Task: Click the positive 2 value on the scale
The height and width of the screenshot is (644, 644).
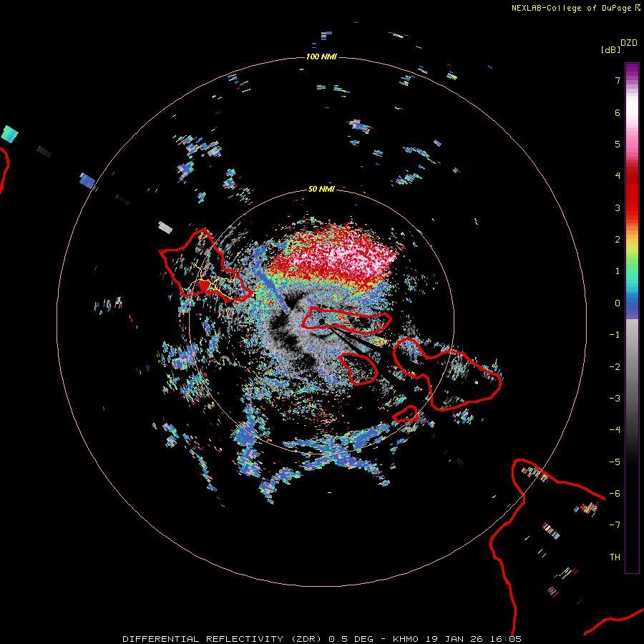Action: pyautogui.click(x=618, y=240)
